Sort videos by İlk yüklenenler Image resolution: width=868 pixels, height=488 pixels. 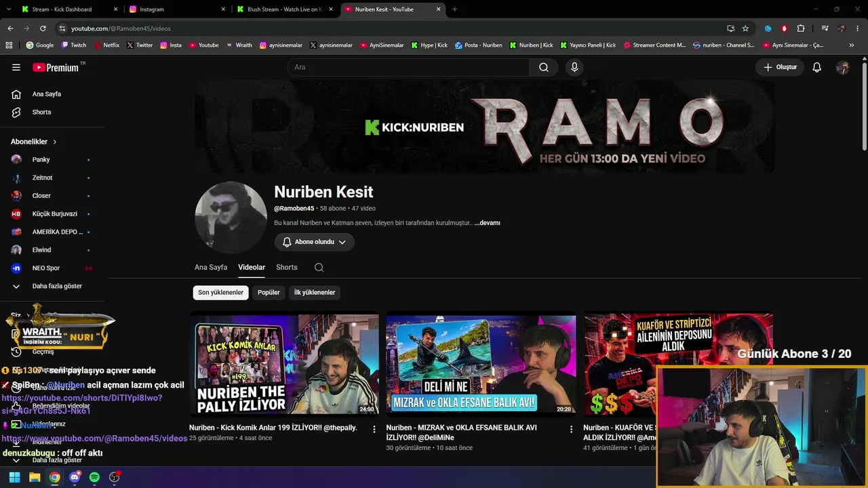tap(315, 293)
